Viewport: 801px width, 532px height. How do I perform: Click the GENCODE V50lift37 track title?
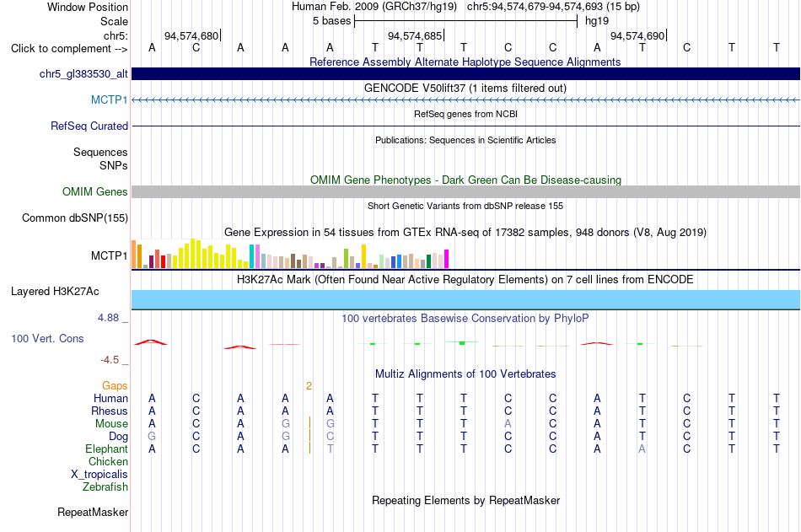click(x=465, y=88)
